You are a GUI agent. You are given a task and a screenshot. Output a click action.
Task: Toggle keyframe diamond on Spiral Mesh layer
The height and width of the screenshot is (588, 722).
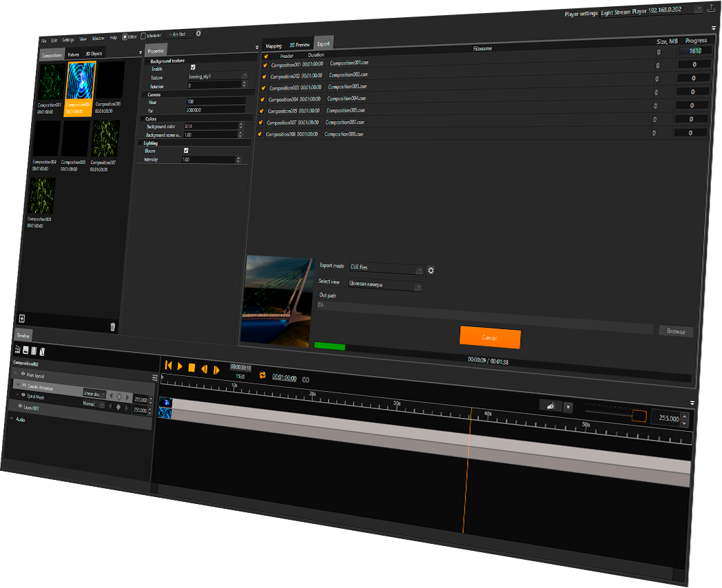tap(118, 407)
